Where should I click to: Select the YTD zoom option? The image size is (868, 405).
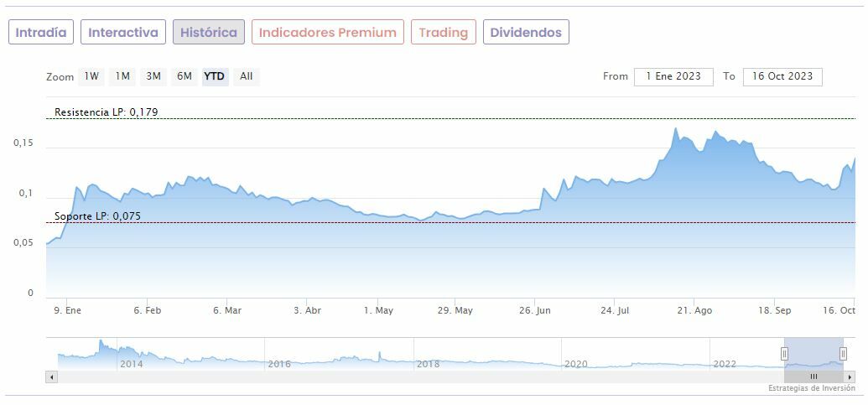point(215,76)
